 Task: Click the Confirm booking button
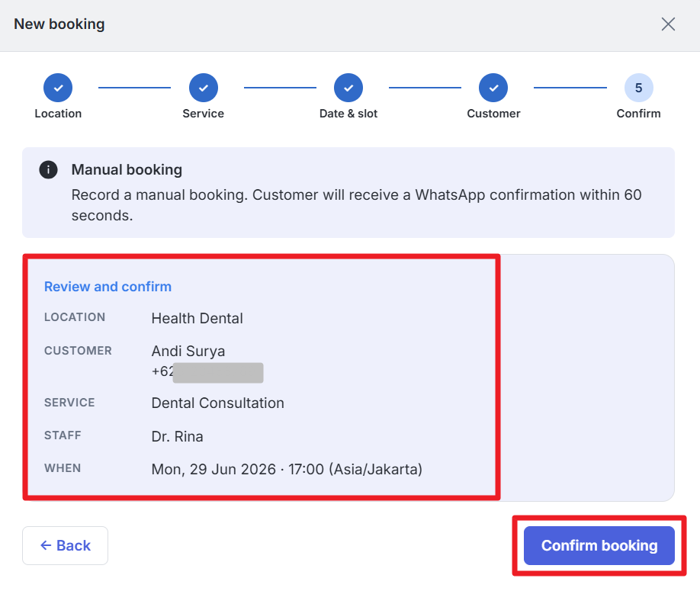point(599,545)
